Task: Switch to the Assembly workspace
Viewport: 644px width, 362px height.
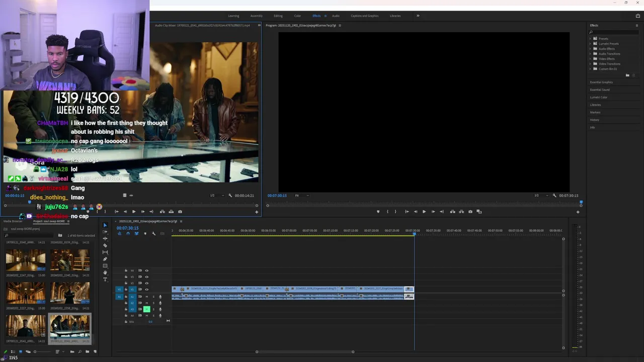Action: [257, 16]
